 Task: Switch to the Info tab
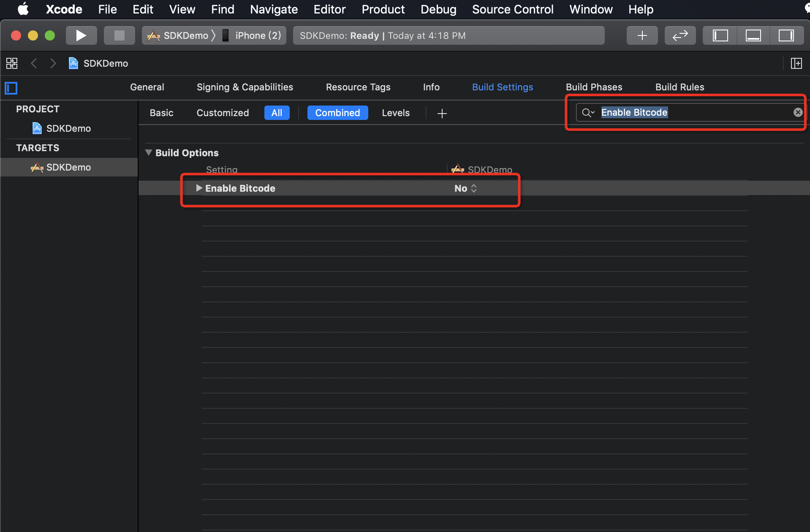(x=431, y=87)
